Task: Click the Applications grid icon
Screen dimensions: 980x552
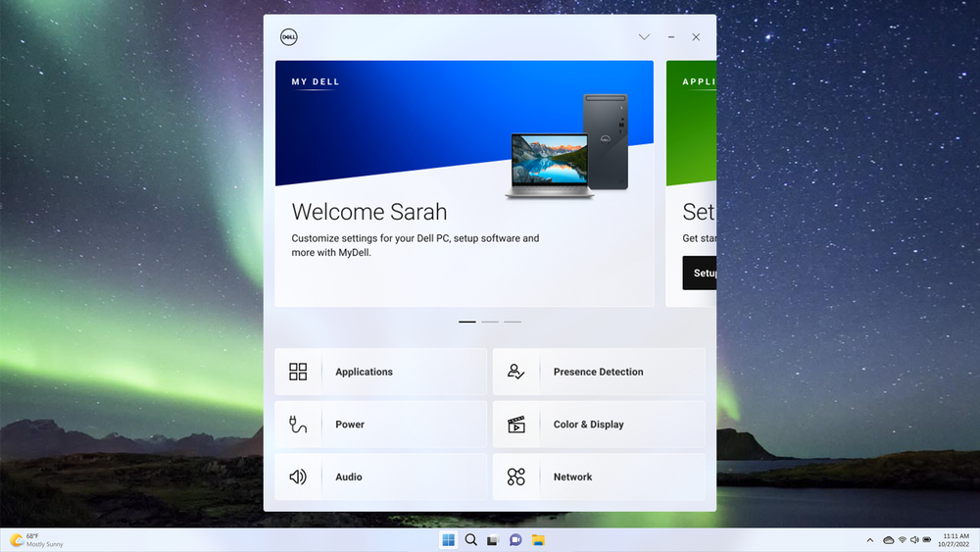Action: [x=298, y=372]
